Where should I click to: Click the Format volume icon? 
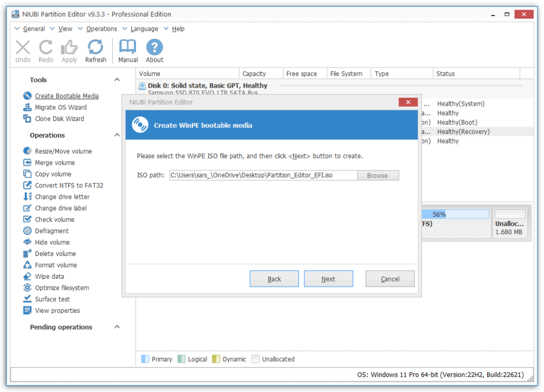(28, 265)
